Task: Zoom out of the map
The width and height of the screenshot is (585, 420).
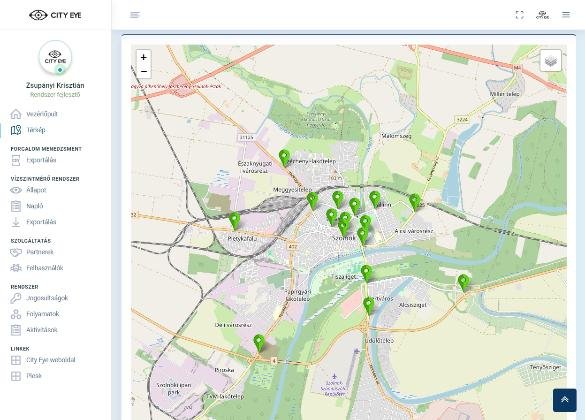Action: tap(144, 71)
